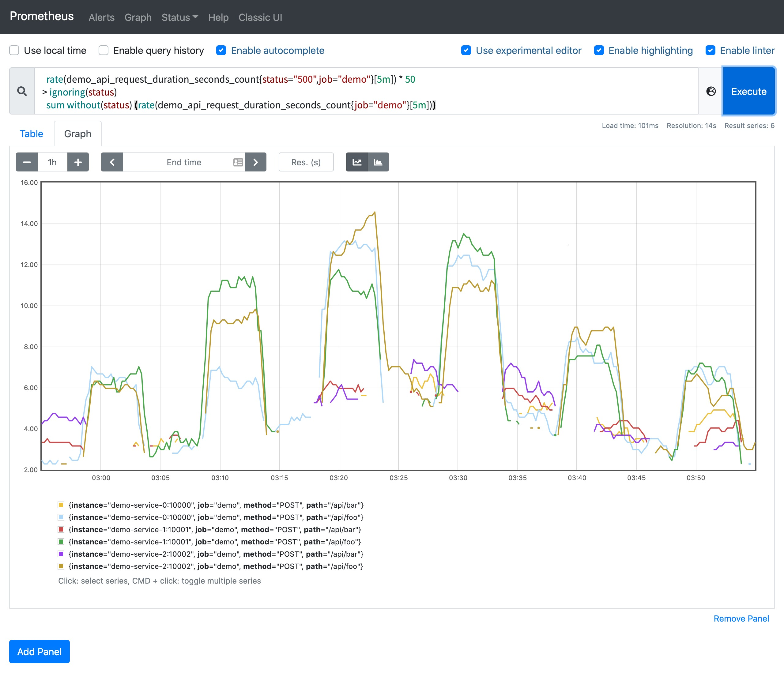Screen dimensions: 784x673
Task: Click the 1h range input field
Action: (53, 162)
